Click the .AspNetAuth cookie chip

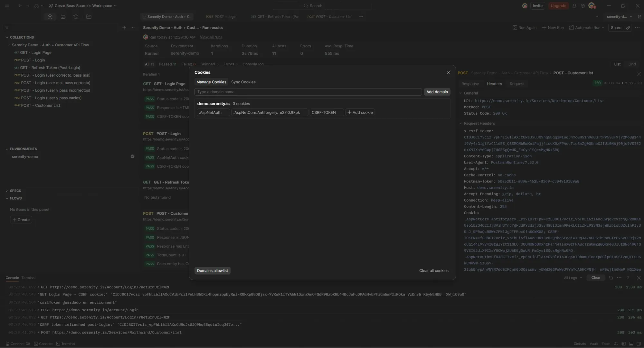213,112
